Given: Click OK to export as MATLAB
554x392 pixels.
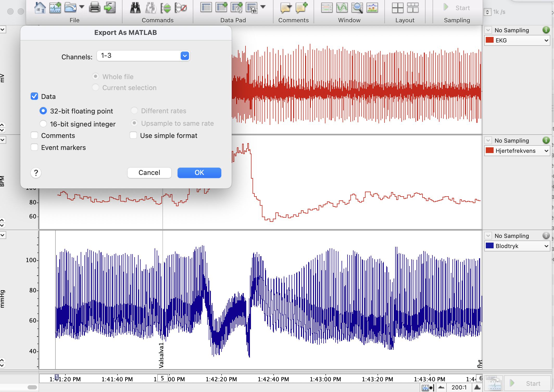Looking at the screenshot, I should (x=199, y=173).
